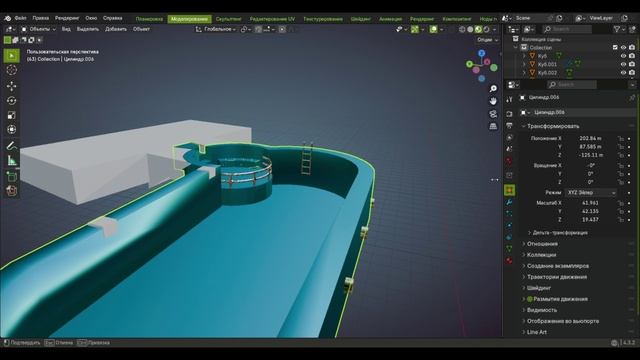The width and height of the screenshot is (640, 360).
Task: Select the Select Box tool in toolbar
Action: point(11,56)
